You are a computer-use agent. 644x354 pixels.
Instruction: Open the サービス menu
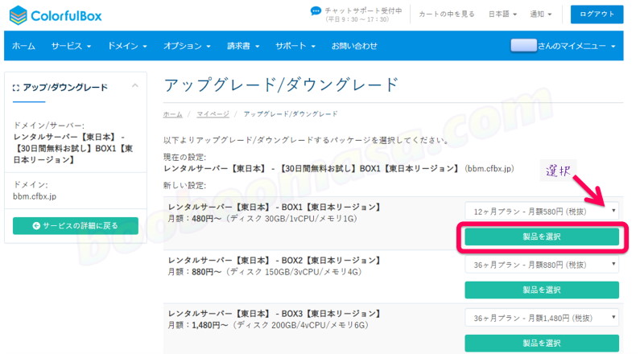point(71,46)
